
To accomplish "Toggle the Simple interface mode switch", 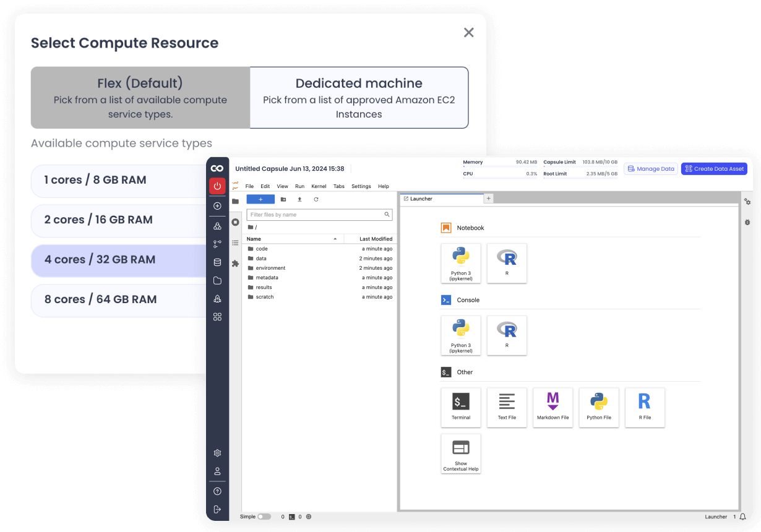I will [x=264, y=517].
